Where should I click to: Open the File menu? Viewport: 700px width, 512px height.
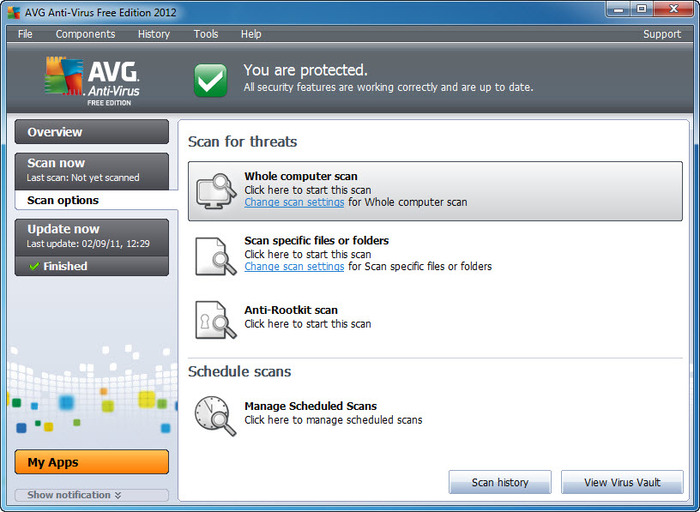click(25, 34)
